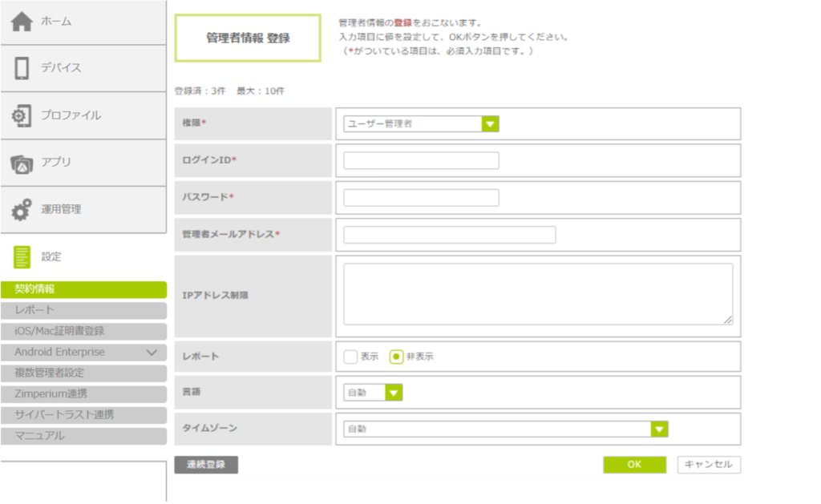The image size is (821, 504).
Task: Open the タイムゾーン dropdown
Action: [x=505, y=429]
